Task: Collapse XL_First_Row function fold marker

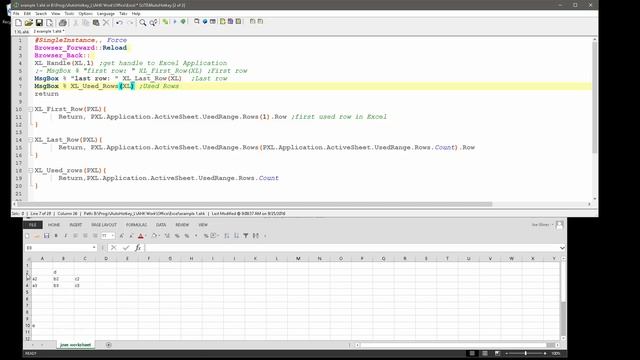Action: click(x=31, y=109)
